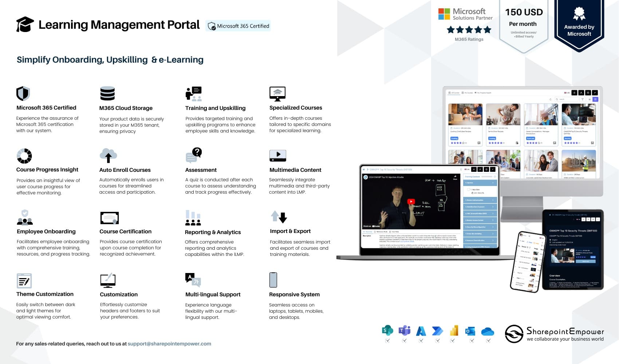The image size is (619, 364).
Task: Select the Power BI icon
Action: coord(454,330)
